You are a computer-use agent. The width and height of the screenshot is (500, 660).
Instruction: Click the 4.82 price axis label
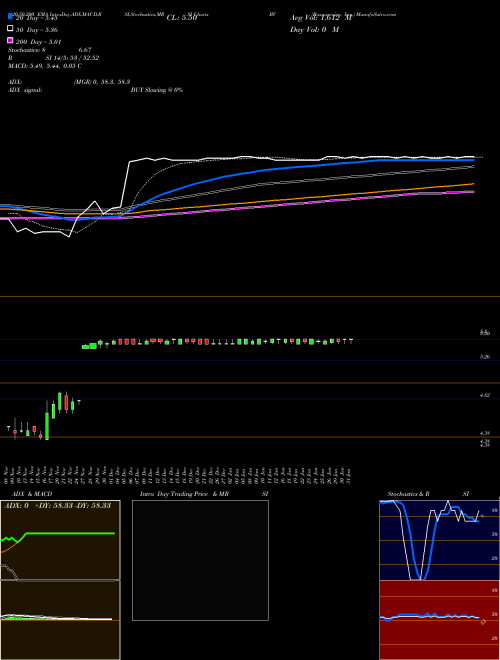click(485, 395)
